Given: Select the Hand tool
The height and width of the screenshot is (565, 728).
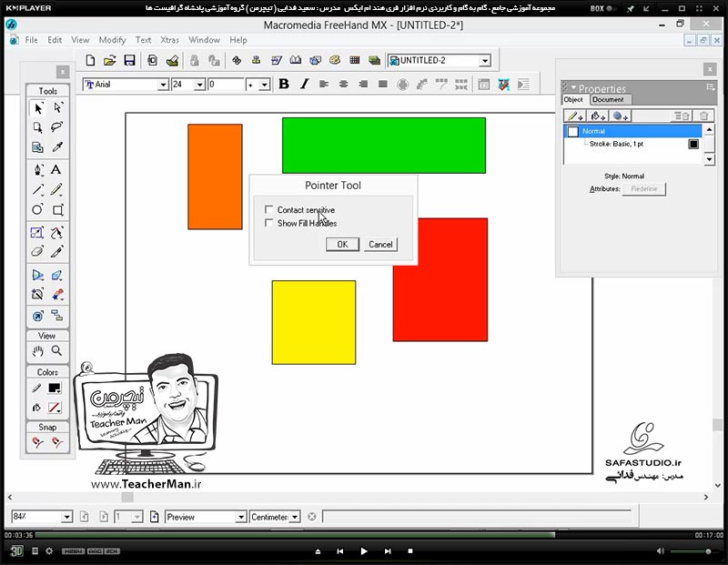Looking at the screenshot, I should [x=38, y=351].
